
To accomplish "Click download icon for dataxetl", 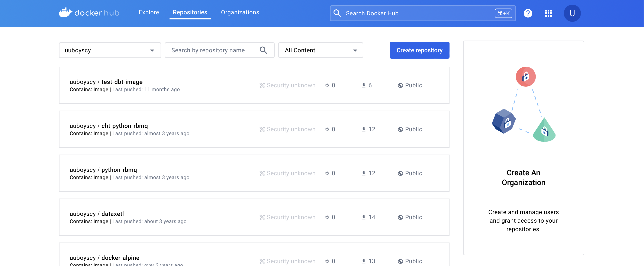I will point(364,218).
